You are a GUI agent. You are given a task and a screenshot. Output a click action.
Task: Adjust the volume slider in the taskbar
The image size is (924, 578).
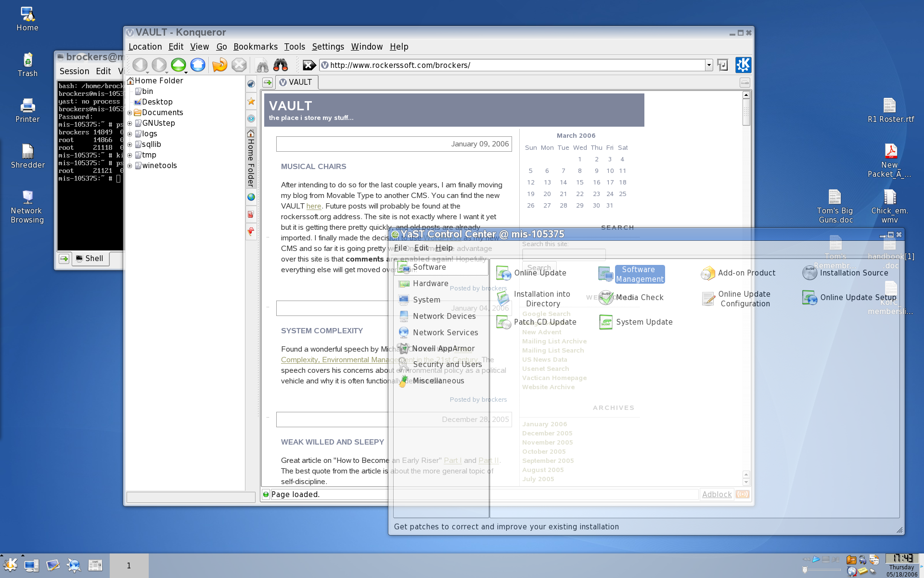click(821, 570)
